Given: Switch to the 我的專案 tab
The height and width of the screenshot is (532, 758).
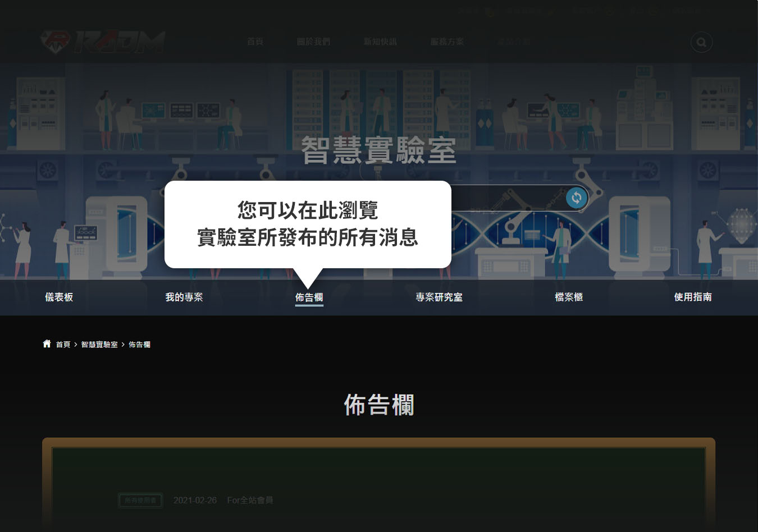Looking at the screenshot, I should pos(184,297).
